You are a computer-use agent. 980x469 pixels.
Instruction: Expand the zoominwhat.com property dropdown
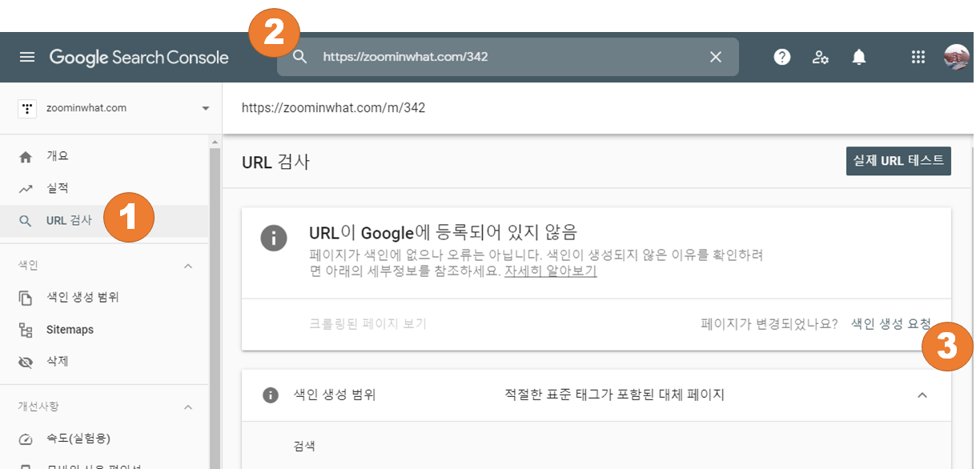206,108
